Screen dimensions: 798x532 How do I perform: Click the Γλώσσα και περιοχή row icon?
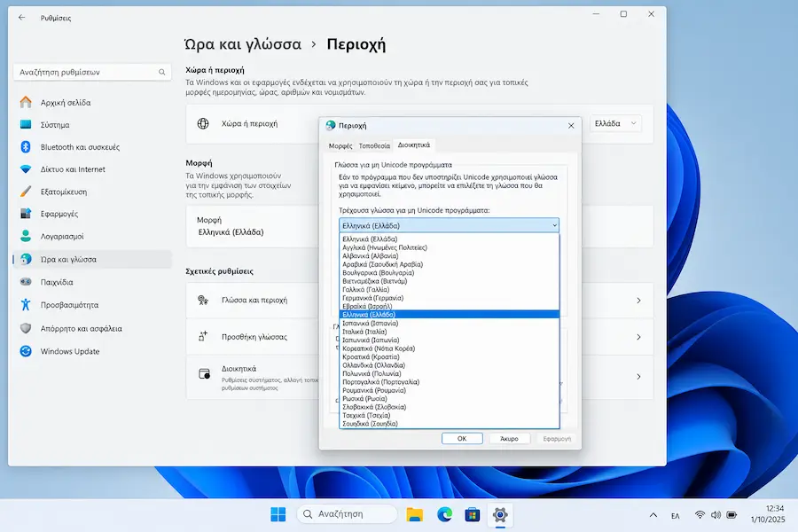[203, 301]
